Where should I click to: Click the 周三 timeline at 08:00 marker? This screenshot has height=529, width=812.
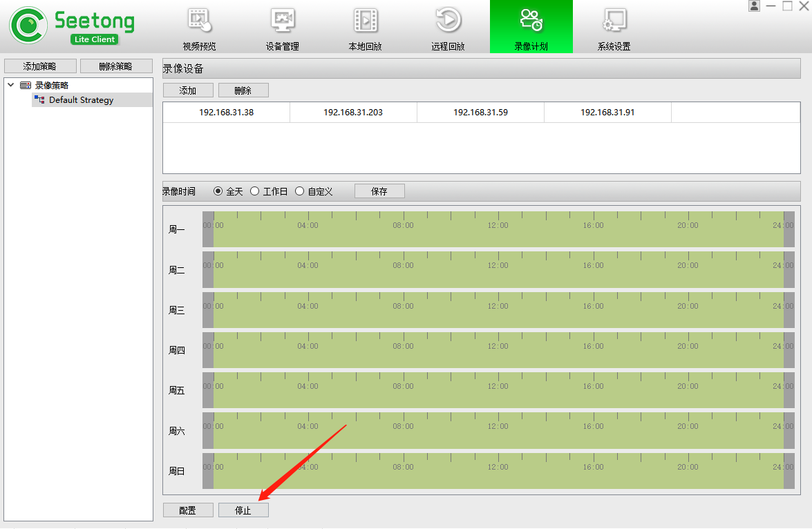pyautogui.click(x=403, y=314)
